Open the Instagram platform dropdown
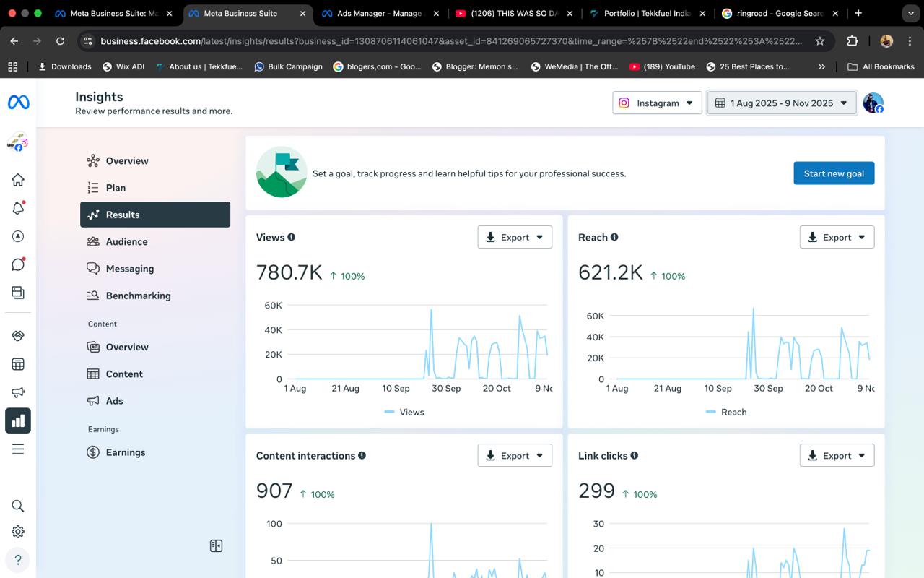This screenshot has width=924, height=578. [x=657, y=103]
